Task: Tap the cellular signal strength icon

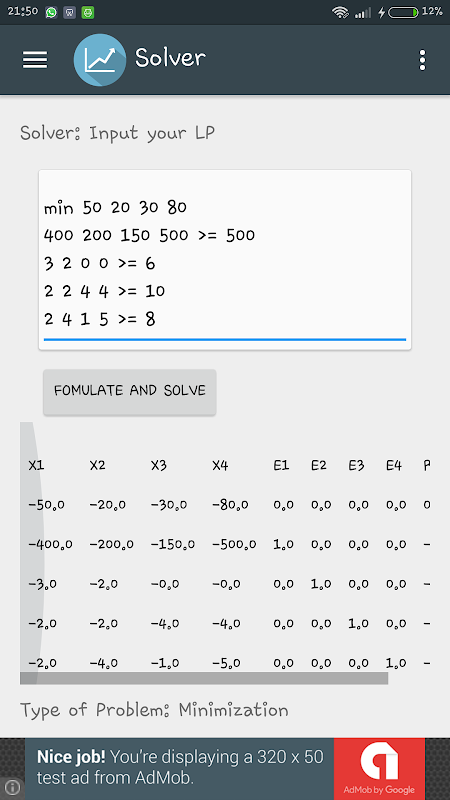Action: pos(363,12)
